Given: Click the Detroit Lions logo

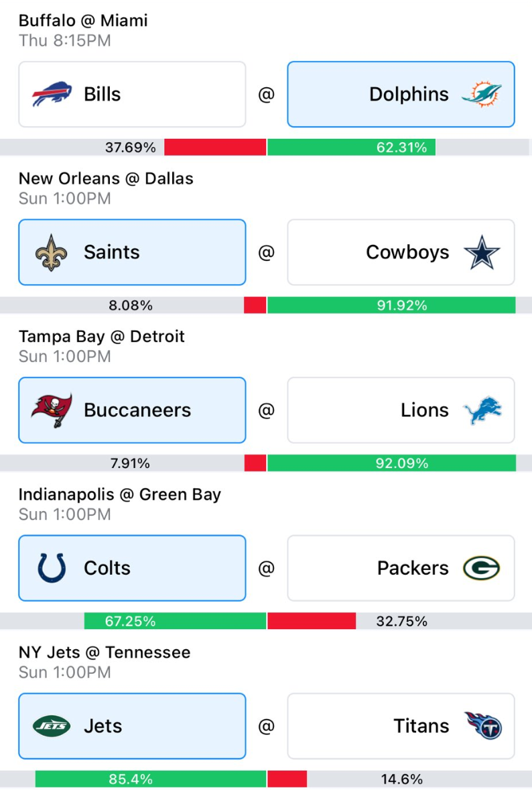Looking at the screenshot, I should 482,410.
